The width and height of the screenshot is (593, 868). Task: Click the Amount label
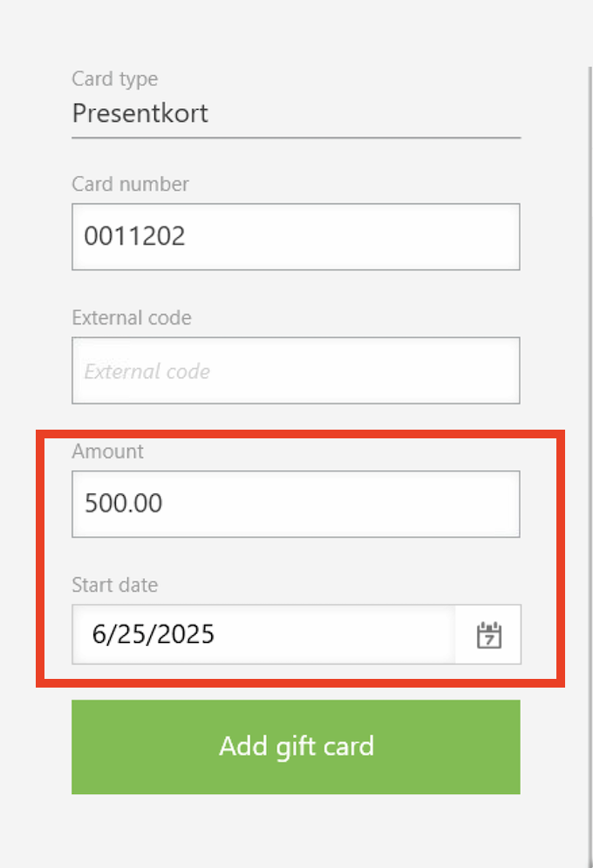pos(107,451)
